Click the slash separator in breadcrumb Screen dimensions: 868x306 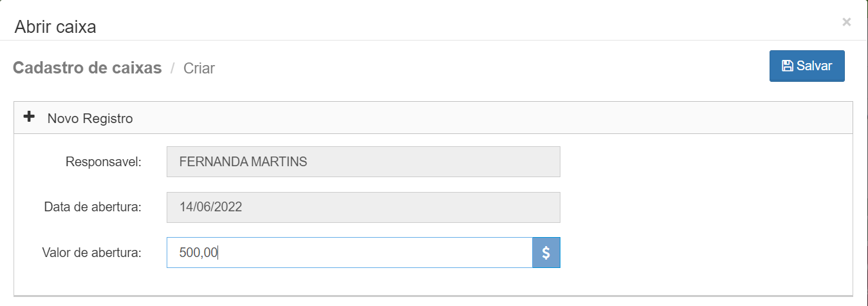point(172,68)
